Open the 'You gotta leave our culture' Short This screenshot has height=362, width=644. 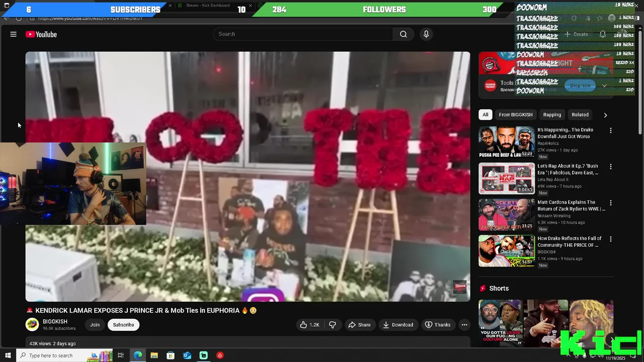point(500,323)
